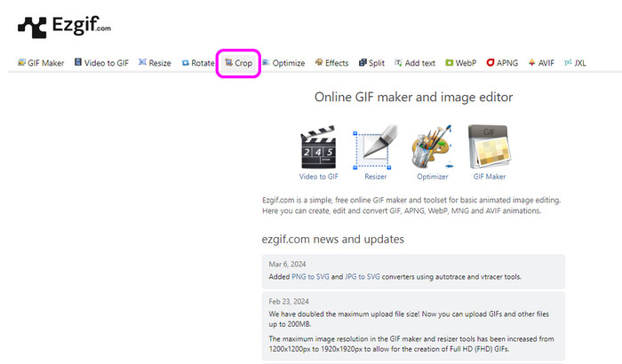The image size is (622, 364).
Task: Select Resize in the top menu
Action: click(x=155, y=63)
